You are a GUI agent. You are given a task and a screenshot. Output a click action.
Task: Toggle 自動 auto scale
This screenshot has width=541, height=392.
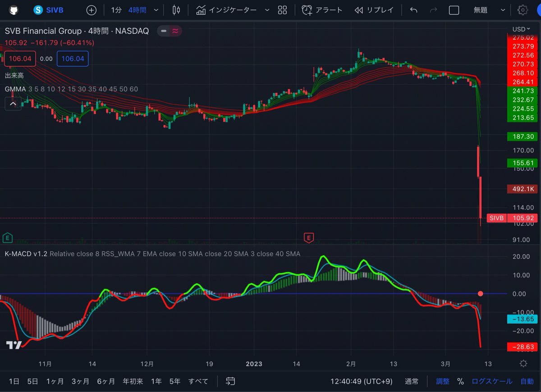point(527,381)
